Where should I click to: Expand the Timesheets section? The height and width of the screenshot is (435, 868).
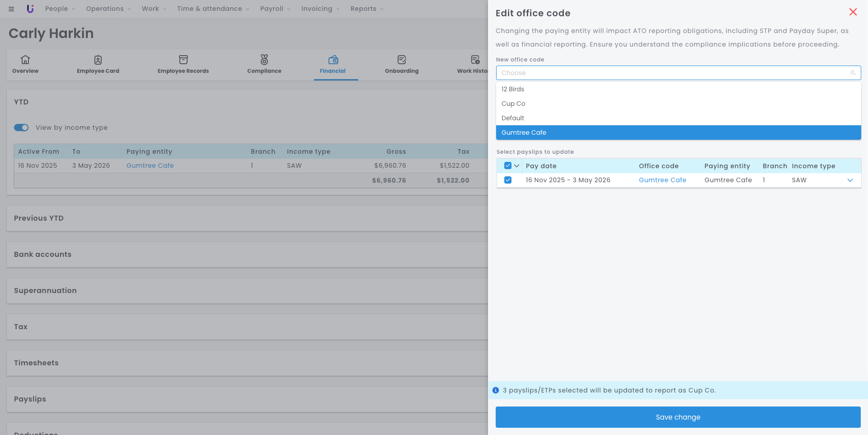click(x=247, y=363)
